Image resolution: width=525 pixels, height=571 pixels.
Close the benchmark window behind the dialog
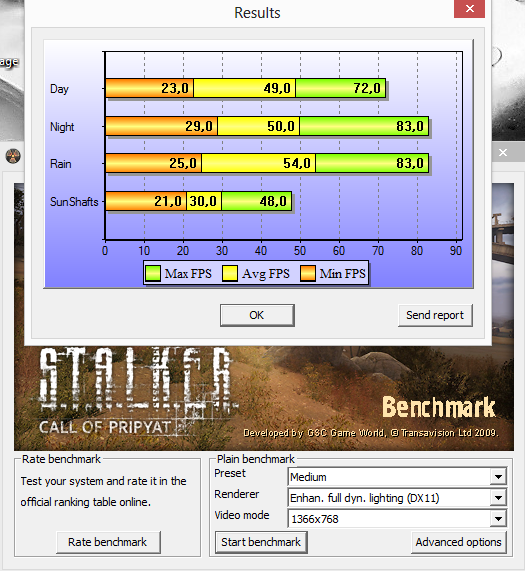[503, 153]
